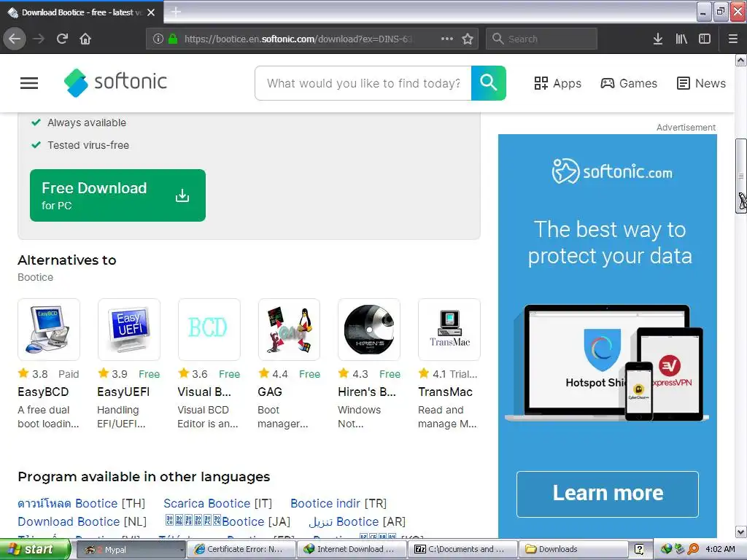The height and width of the screenshot is (560, 747).
Task: Open Bootice indir [TR] link
Action: click(x=338, y=503)
